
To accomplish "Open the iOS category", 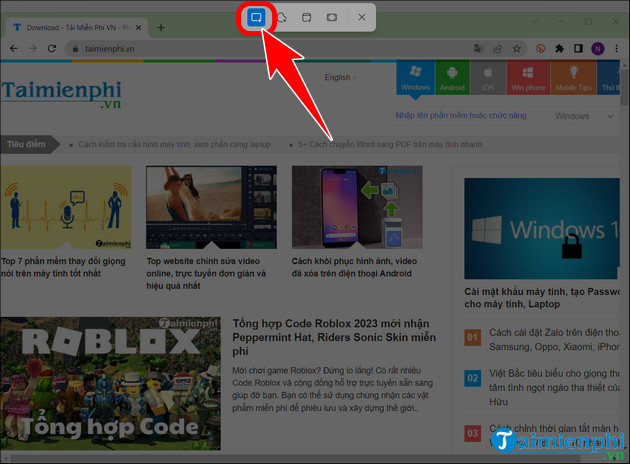I will (488, 78).
